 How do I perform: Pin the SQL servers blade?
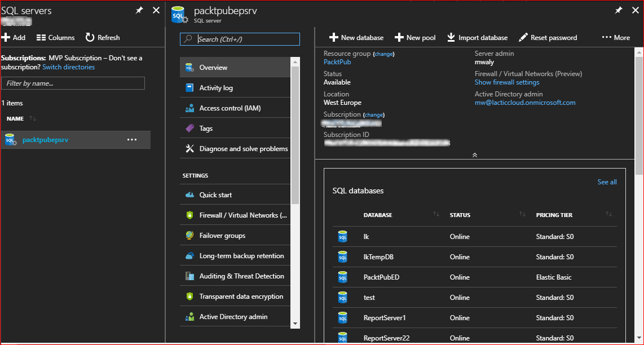140,11
